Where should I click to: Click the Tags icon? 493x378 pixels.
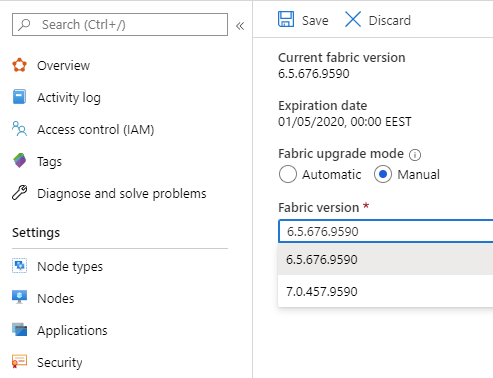[19, 161]
